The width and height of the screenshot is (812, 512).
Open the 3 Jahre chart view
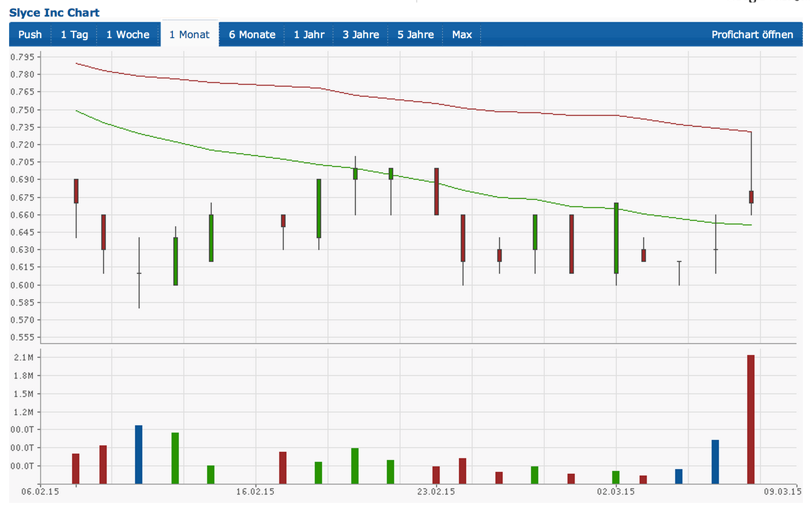click(x=360, y=35)
